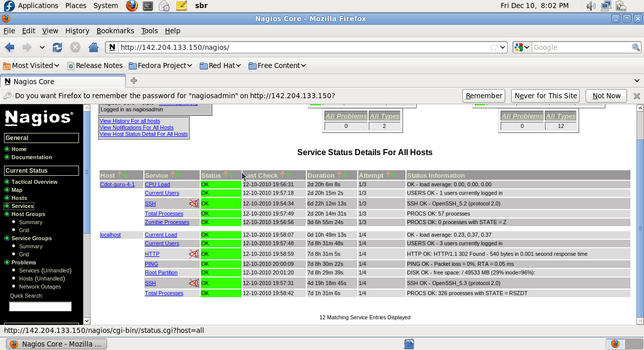644x350 pixels.
Task: Expand the Fedora Project bookmarks folder
Action: tap(161, 65)
